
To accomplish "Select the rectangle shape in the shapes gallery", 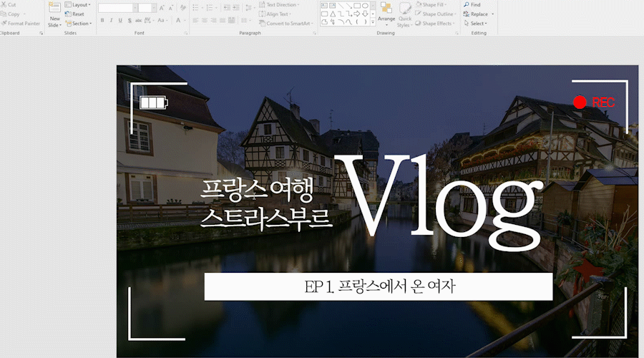I will tap(324, 14).
